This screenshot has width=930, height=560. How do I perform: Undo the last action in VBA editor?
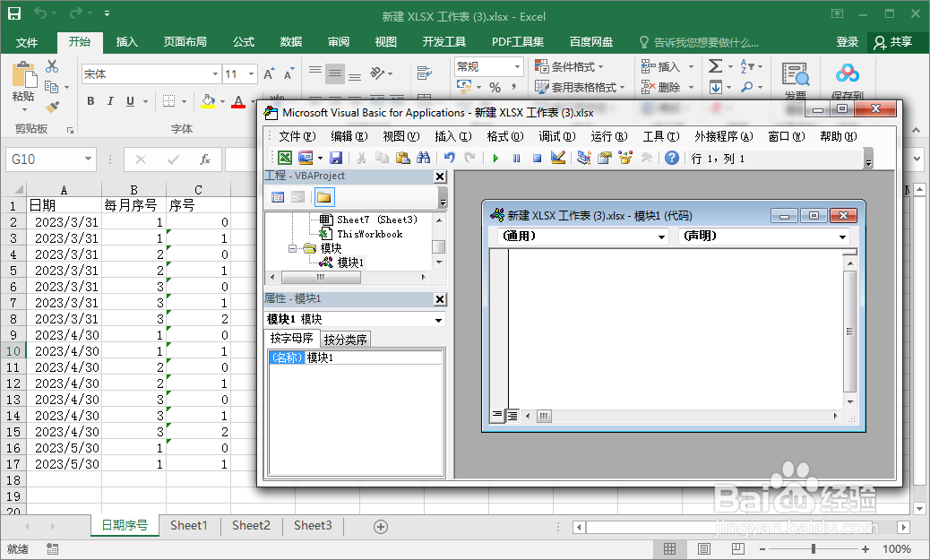point(450,158)
